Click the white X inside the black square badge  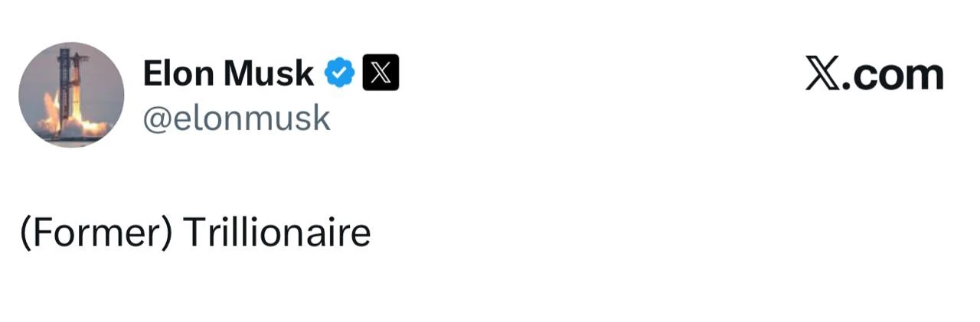tap(381, 73)
